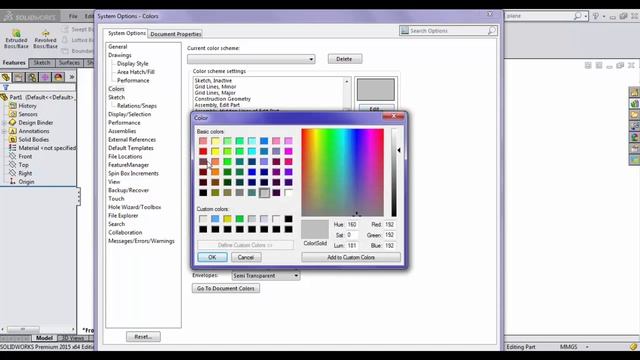Select the white basic color swatch
This screenshot has width=640, height=360.
pos(289,193)
